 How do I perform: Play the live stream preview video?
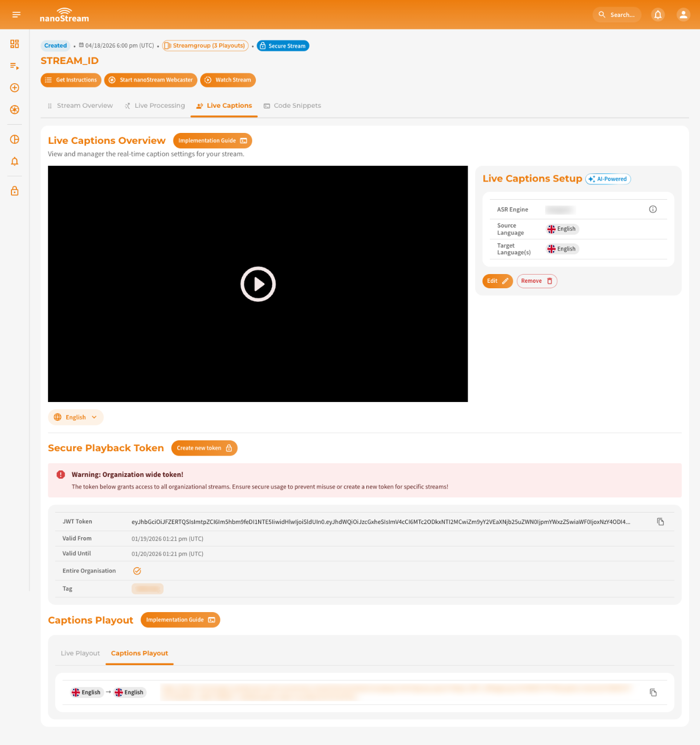pyautogui.click(x=258, y=284)
